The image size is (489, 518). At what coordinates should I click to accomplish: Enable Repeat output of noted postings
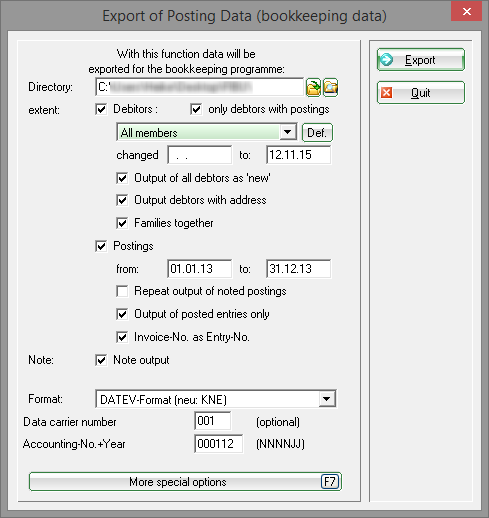[x=122, y=291]
